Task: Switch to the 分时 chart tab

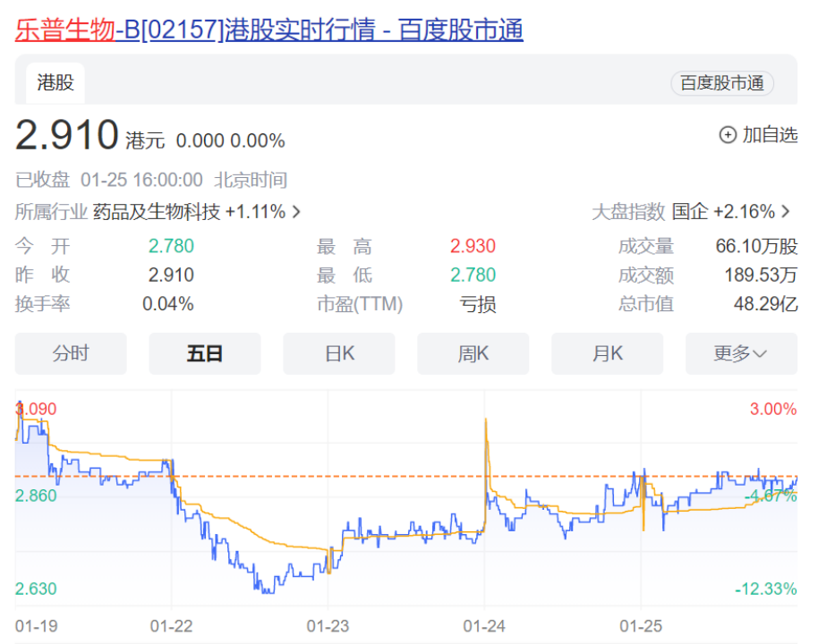Action: tap(71, 353)
